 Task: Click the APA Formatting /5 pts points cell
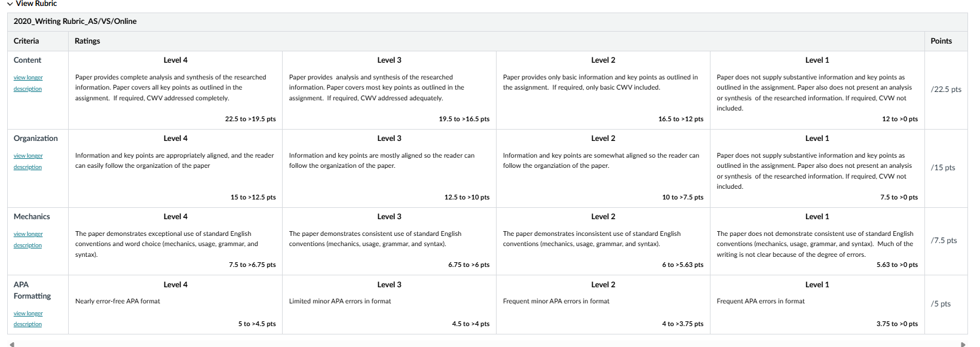tap(946, 304)
